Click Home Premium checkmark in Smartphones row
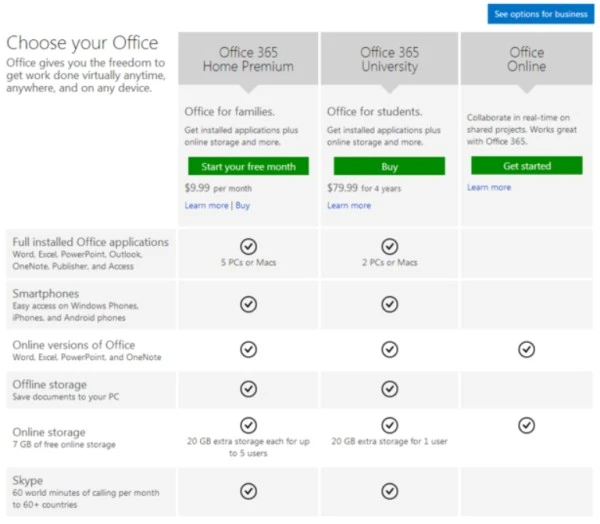 click(248, 304)
